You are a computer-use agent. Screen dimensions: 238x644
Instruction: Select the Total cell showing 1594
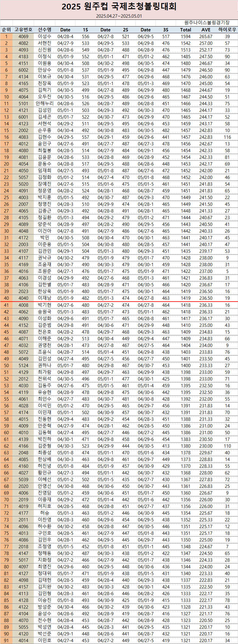[x=186, y=37]
